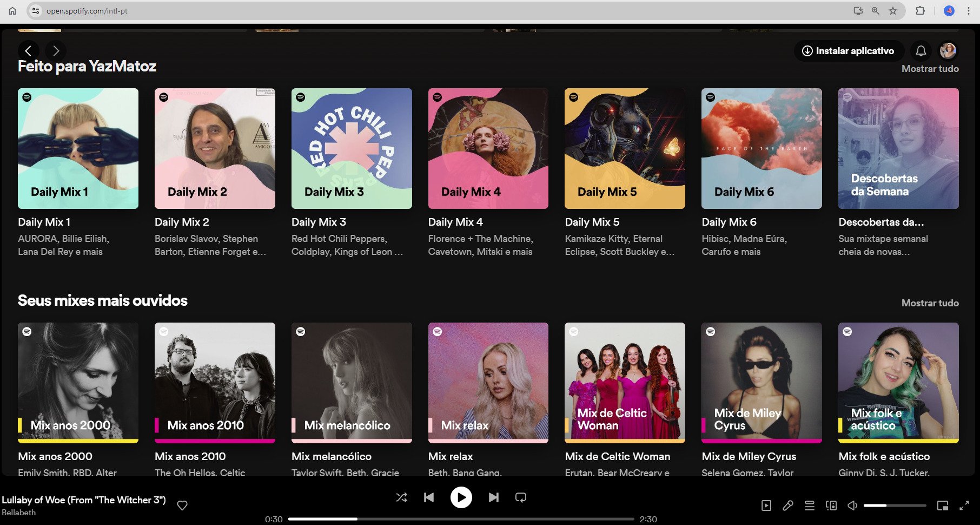Open Daily Mix 1 cover

pos(78,148)
